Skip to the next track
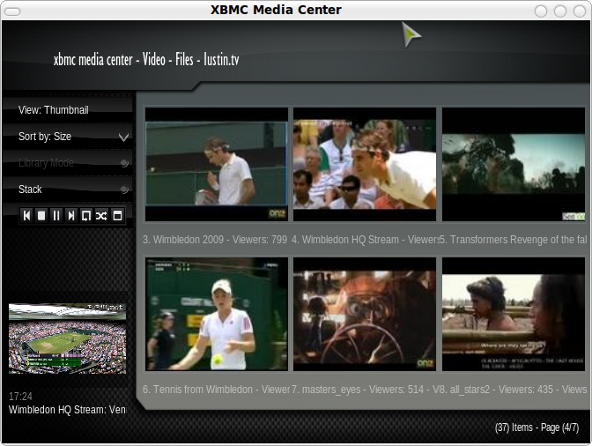Image resolution: width=592 pixels, height=446 pixels. click(71, 216)
